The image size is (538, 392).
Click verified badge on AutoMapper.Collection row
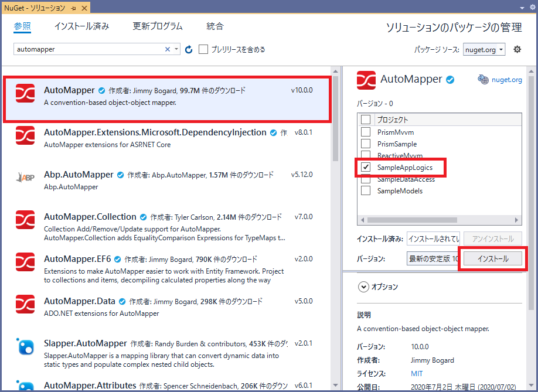click(x=144, y=217)
